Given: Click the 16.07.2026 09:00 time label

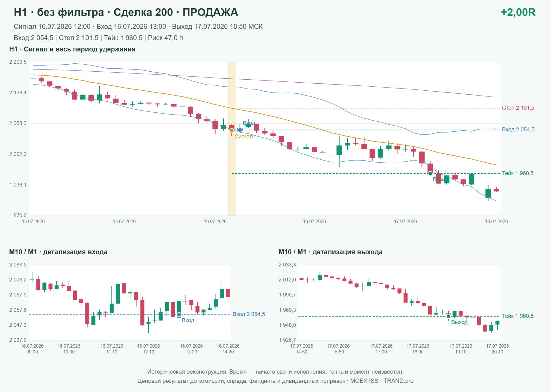Looking at the screenshot, I should (x=32, y=349).
